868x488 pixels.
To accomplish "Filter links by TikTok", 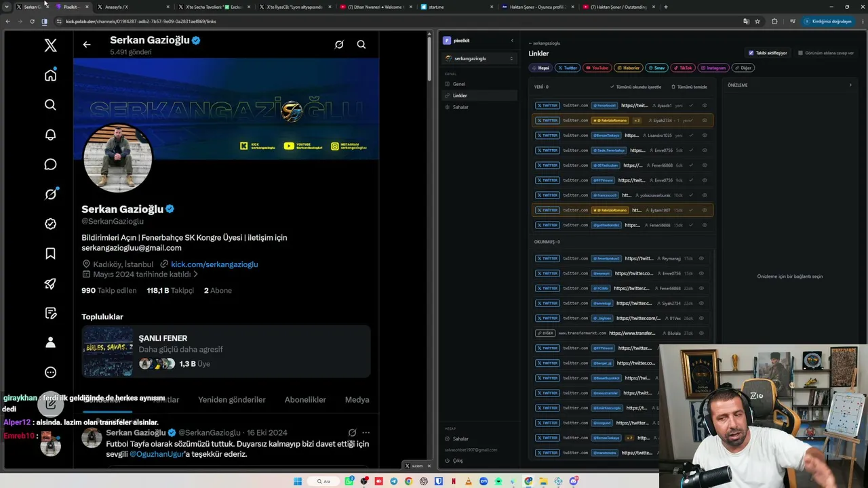I will pos(683,68).
